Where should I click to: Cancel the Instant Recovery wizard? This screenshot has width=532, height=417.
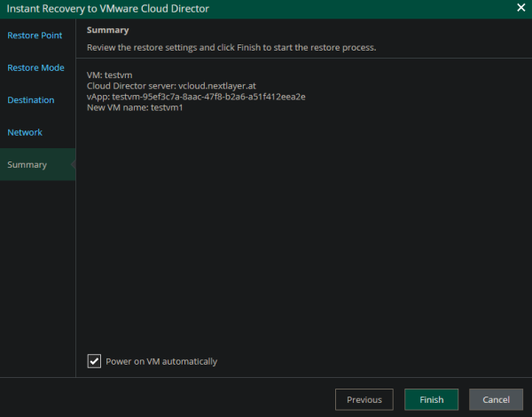click(x=496, y=399)
